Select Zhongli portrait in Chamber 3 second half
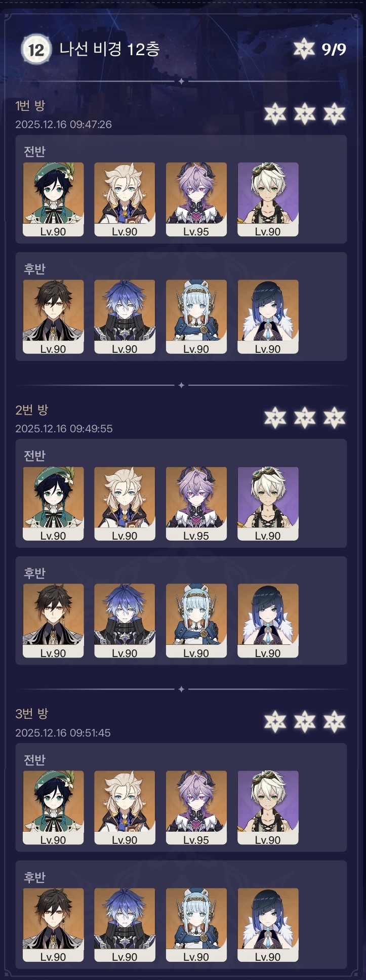The image size is (366, 980). point(53,925)
